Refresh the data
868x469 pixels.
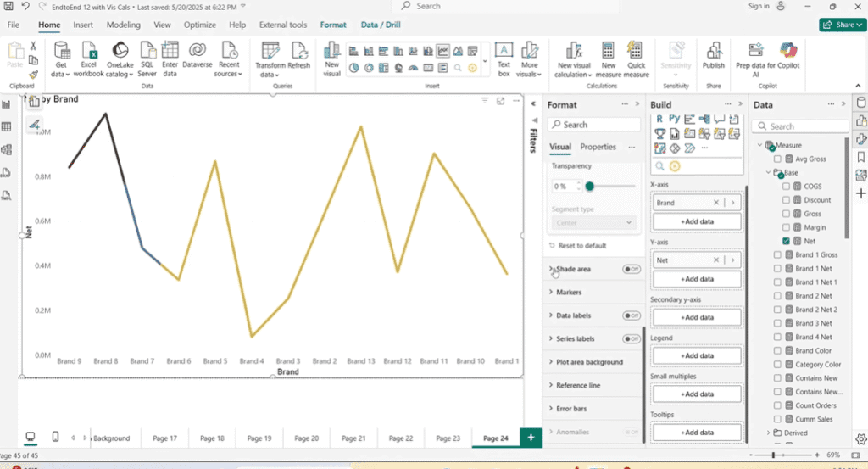pos(299,55)
